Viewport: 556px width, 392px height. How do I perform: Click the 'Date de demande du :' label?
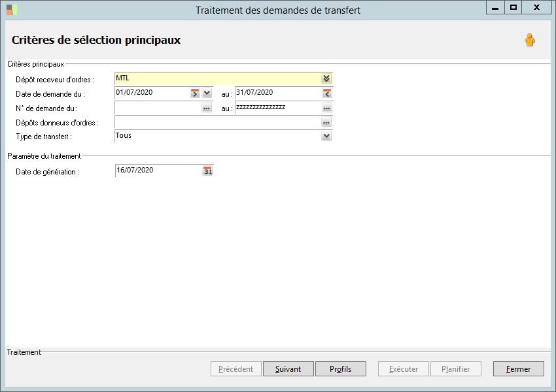50,94
